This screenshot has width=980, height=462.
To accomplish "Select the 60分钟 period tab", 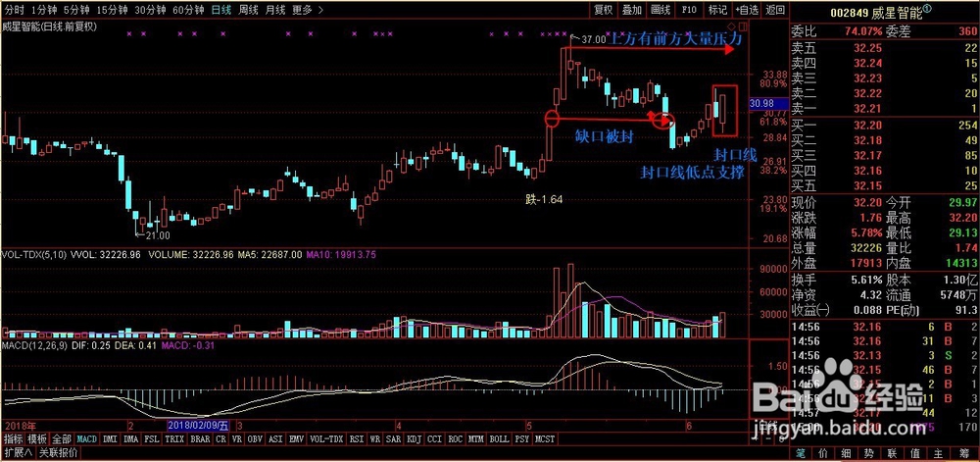I will pos(190,10).
